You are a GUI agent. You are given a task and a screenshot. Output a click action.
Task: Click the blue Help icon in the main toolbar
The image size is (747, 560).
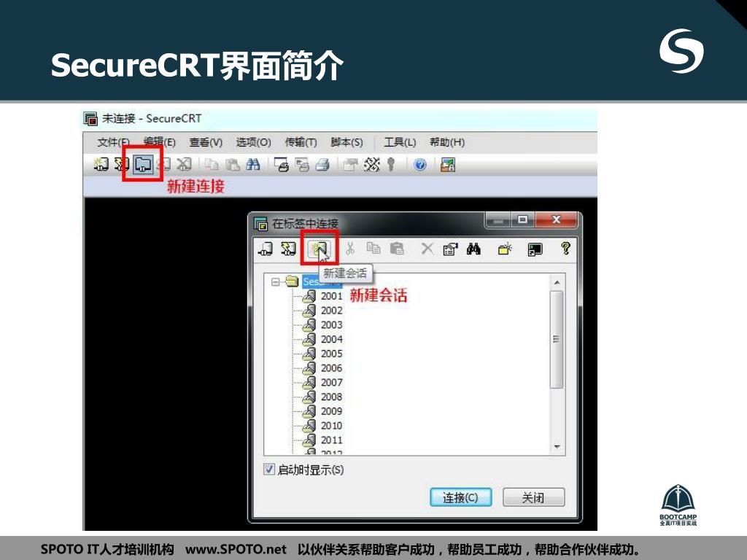coord(419,165)
